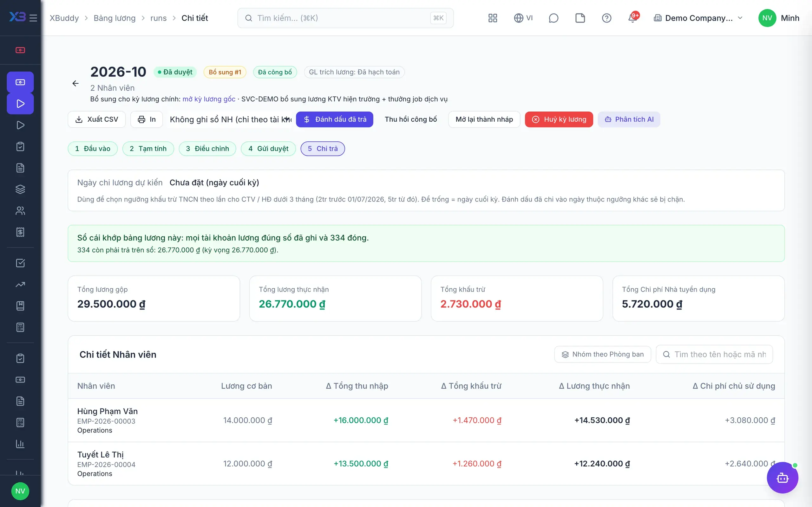The width and height of the screenshot is (812, 507).
Task: Open the apps grid icon
Action: [493, 18]
